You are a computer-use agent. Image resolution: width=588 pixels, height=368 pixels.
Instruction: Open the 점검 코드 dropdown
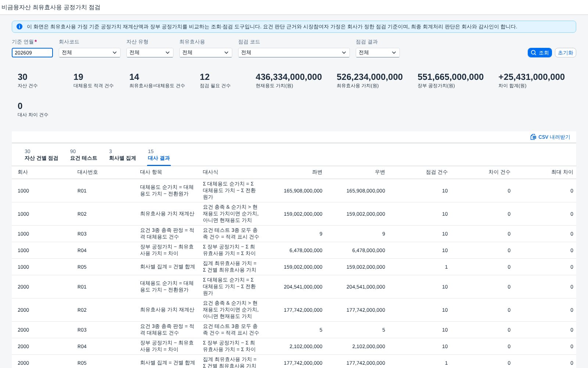[294, 53]
